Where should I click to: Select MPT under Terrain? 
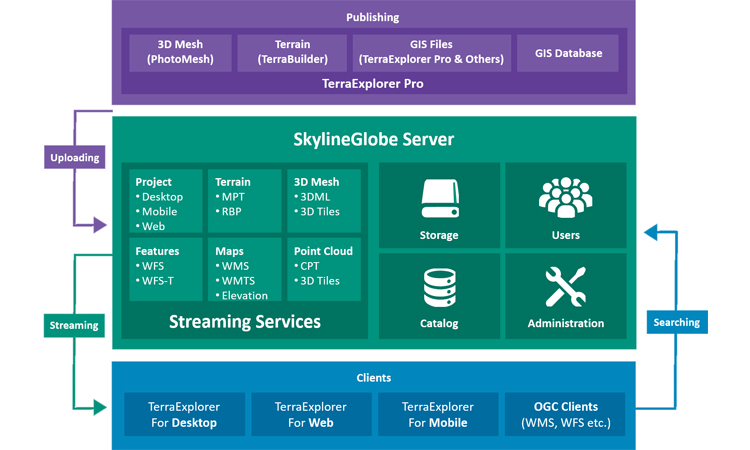(233, 197)
